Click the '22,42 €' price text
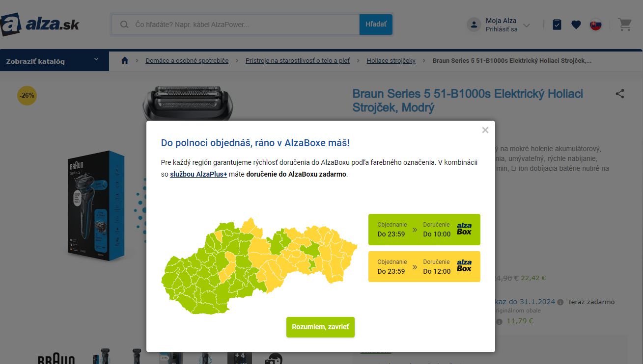Viewport: 643px width, 364px height. tap(533, 278)
